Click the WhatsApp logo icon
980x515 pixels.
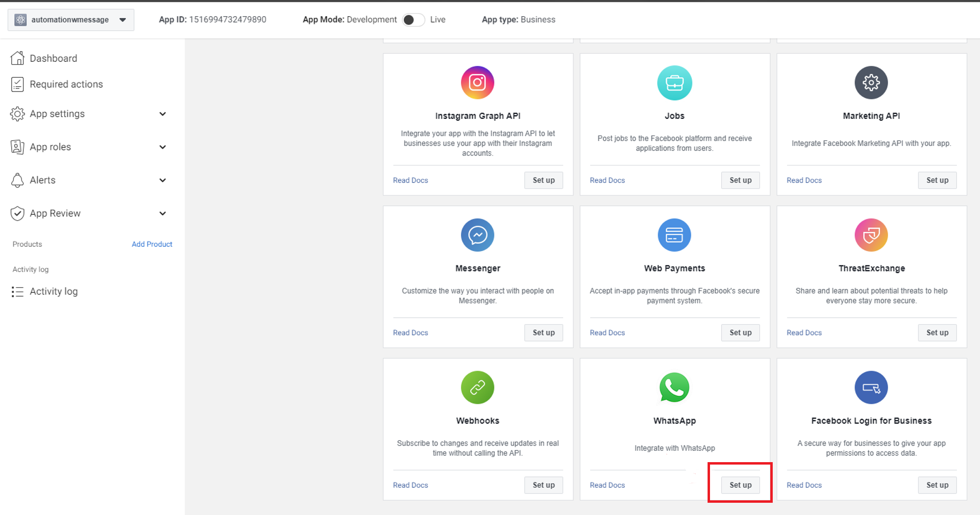pyautogui.click(x=674, y=387)
